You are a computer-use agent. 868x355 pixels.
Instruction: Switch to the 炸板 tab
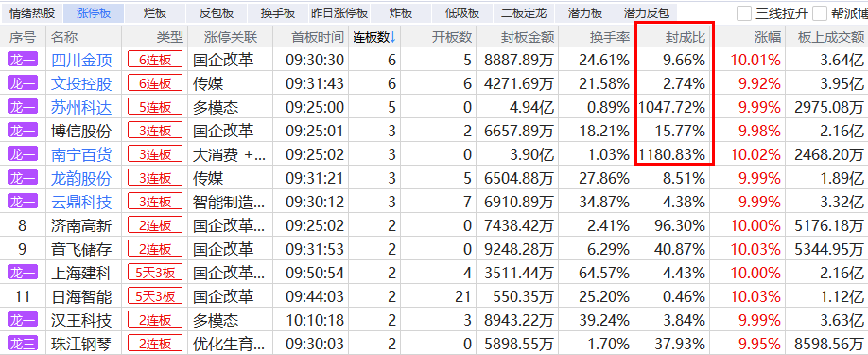click(x=400, y=12)
